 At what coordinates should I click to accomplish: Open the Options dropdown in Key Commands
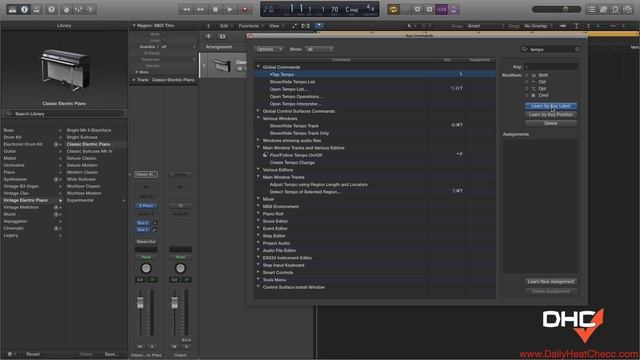tap(269, 49)
